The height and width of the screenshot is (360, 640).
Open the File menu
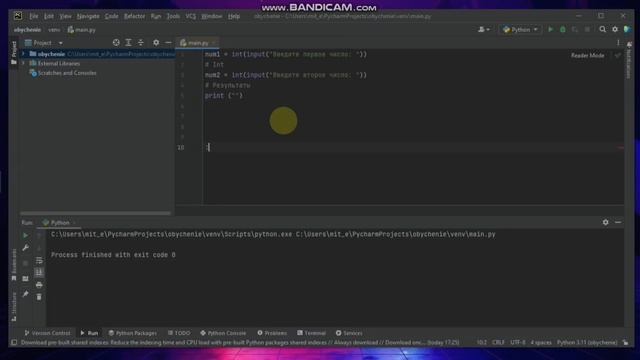click(33, 16)
